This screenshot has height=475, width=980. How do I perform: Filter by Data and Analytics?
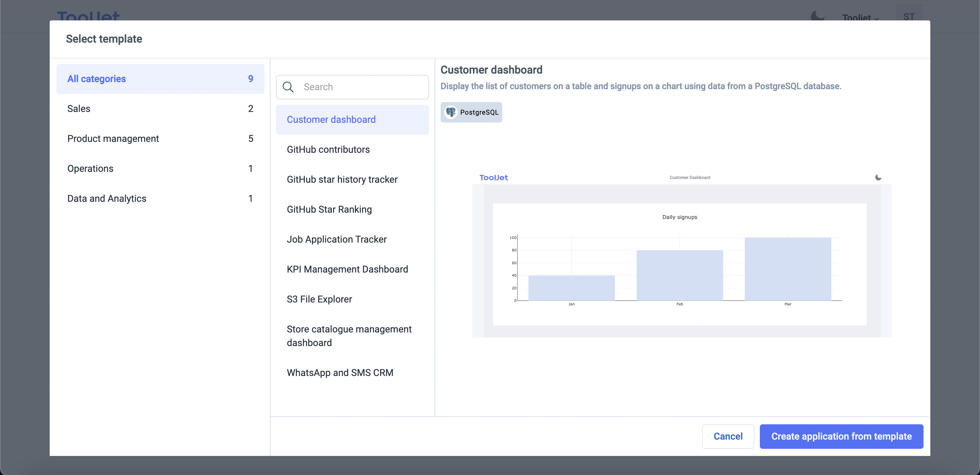160,198
